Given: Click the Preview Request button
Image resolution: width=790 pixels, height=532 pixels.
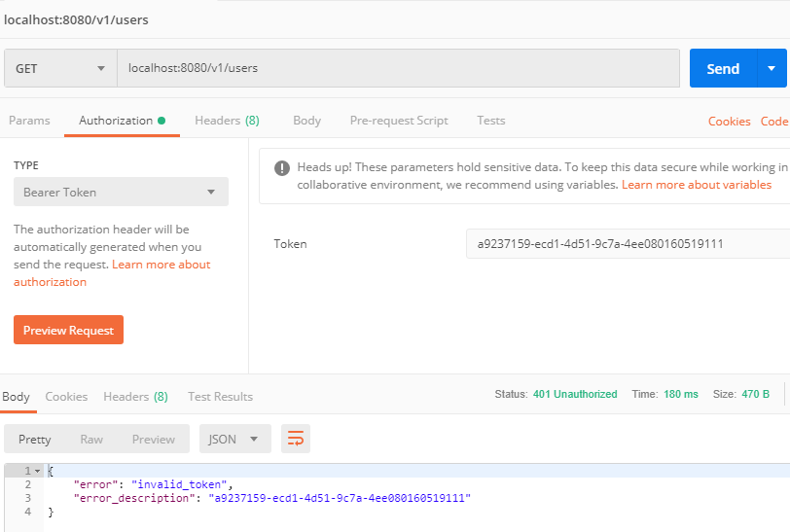Looking at the screenshot, I should click(x=68, y=330).
